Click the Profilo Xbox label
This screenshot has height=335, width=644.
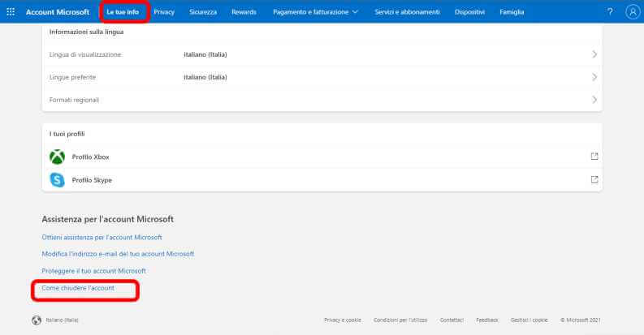click(x=91, y=157)
